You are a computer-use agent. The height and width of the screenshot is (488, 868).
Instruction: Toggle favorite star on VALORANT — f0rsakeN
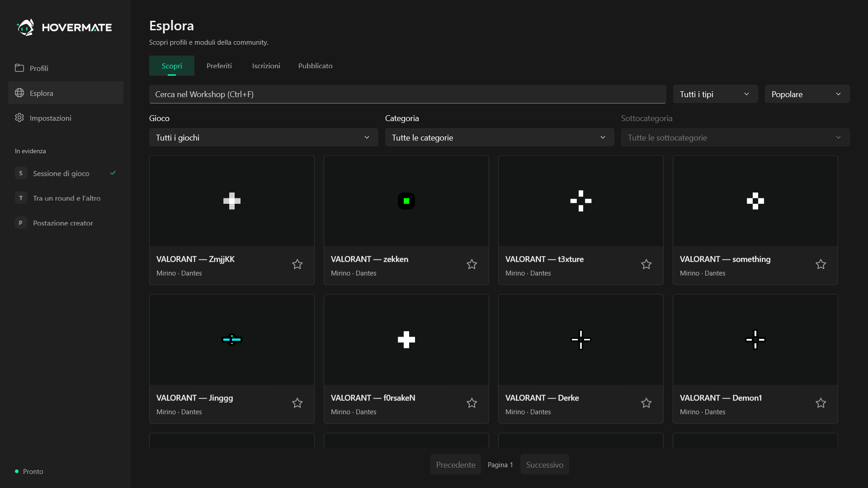coord(472,403)
